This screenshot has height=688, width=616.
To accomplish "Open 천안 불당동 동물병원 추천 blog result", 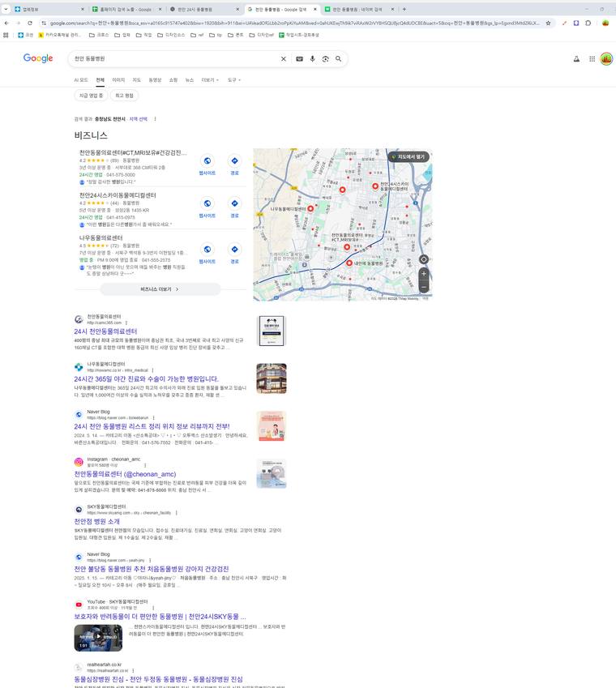I will [152, 569].
